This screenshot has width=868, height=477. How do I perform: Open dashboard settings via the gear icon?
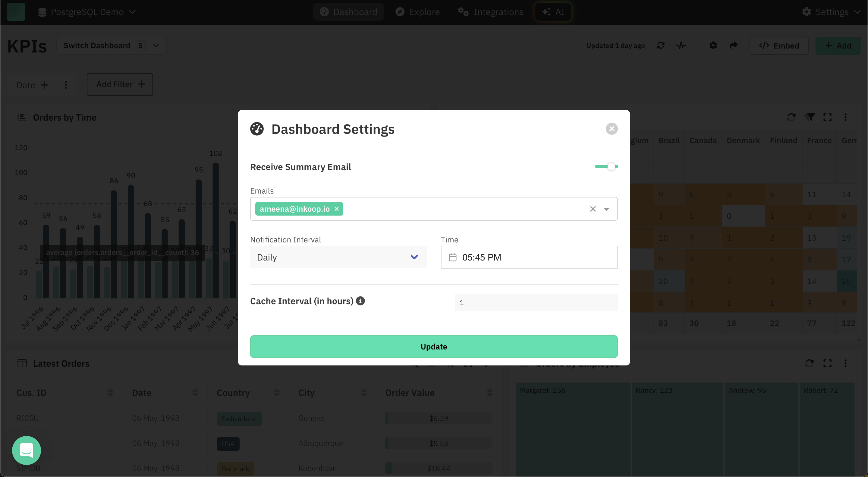713,46
